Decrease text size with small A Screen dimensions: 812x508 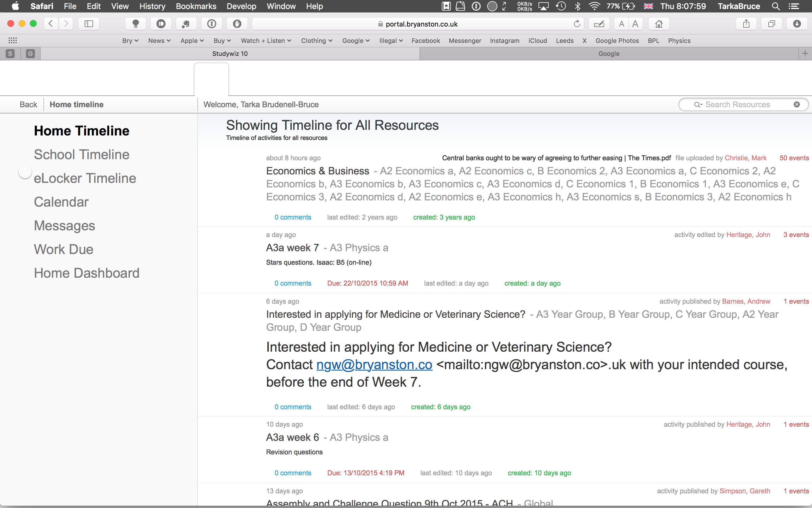point(621,24)
